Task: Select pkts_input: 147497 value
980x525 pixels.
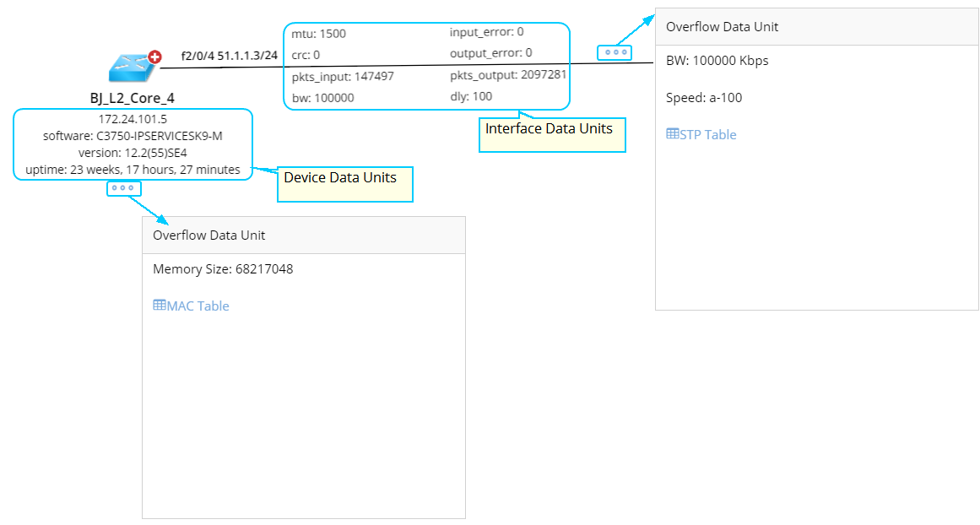Action: 343,76
